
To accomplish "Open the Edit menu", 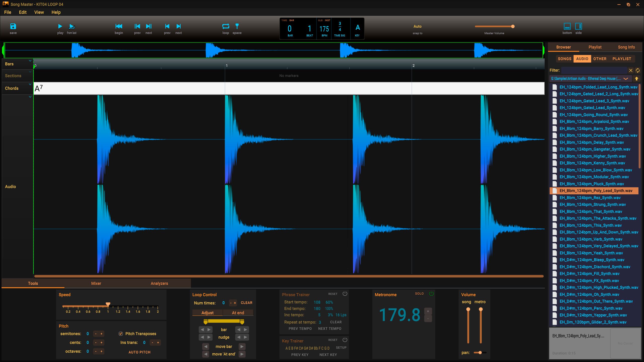I will pos(23,12).
